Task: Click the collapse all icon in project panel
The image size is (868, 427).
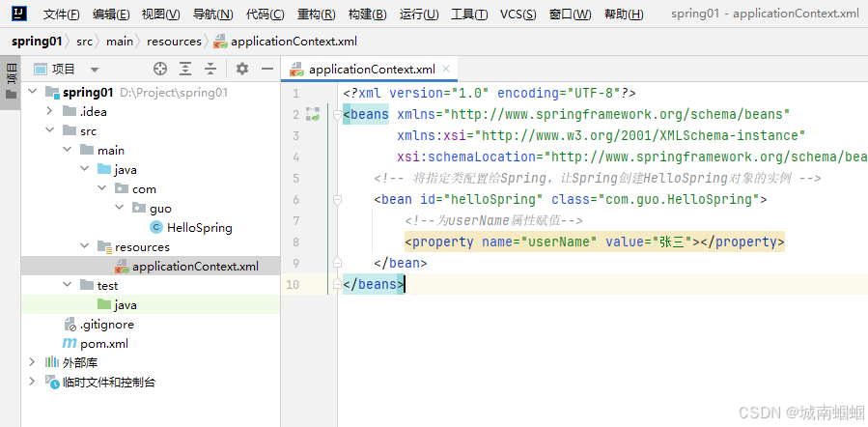Action: click(210, 69)
